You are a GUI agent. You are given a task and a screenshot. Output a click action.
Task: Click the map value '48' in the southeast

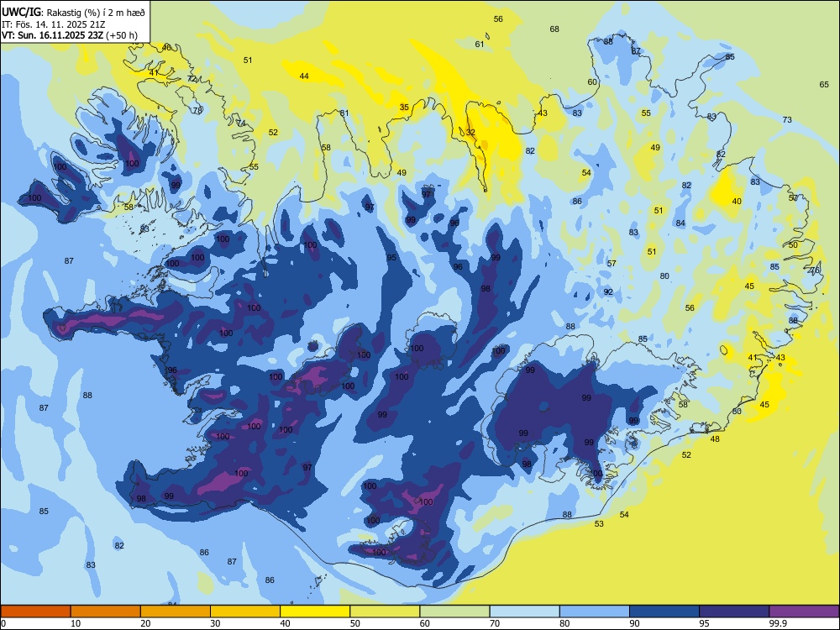(715, 439)
